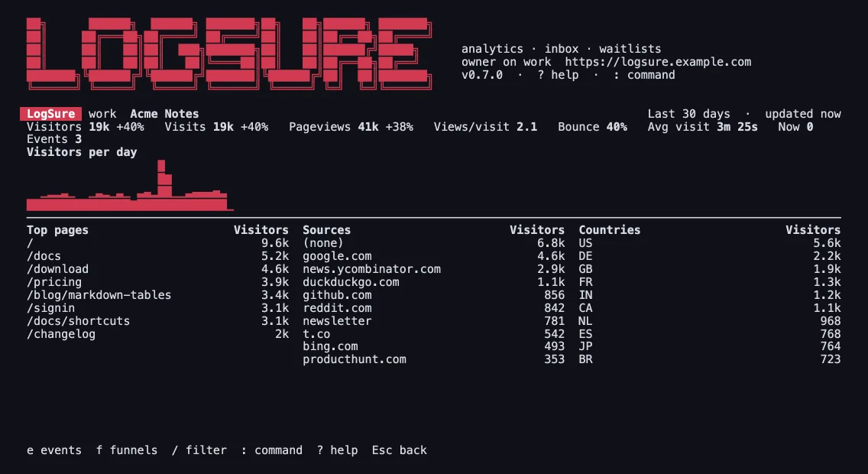Open the inbox section in header

click(562, 49)
